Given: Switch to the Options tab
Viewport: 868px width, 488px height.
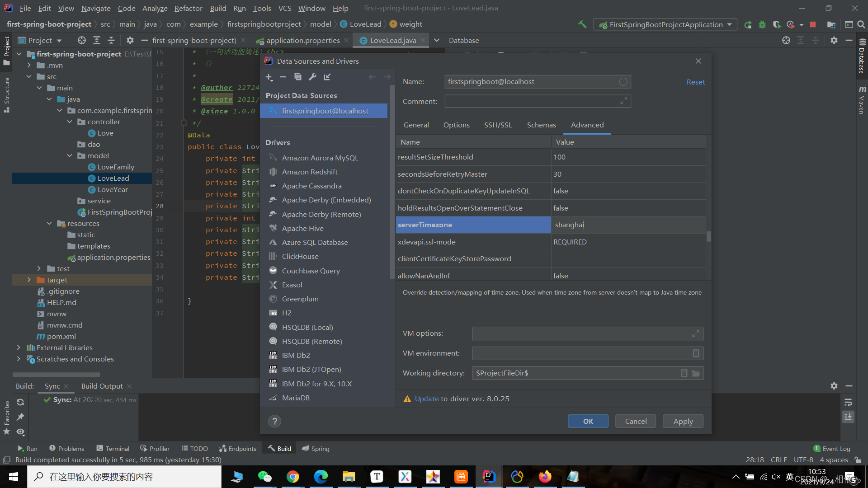Looking at the screenshot, I should click(456, 125).
